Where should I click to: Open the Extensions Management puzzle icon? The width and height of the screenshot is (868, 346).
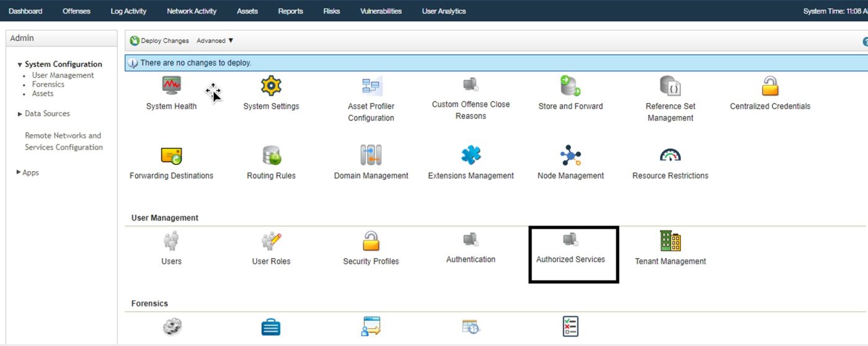[x=471, y=155]
